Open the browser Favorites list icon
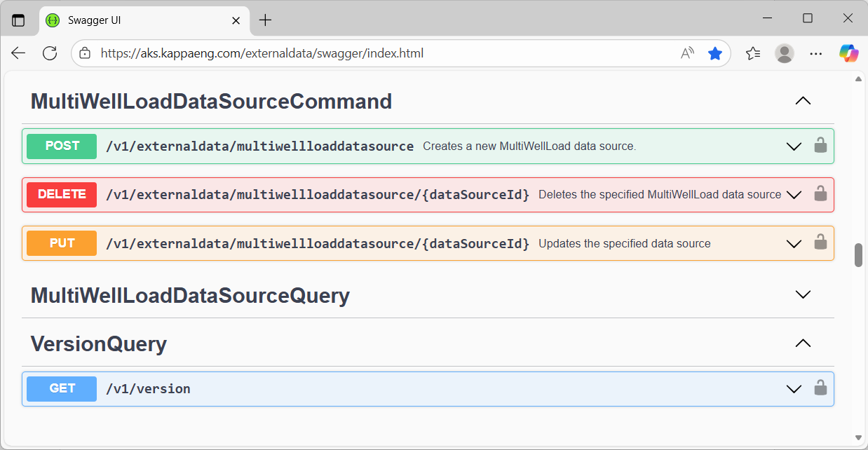 click(752, 53)
